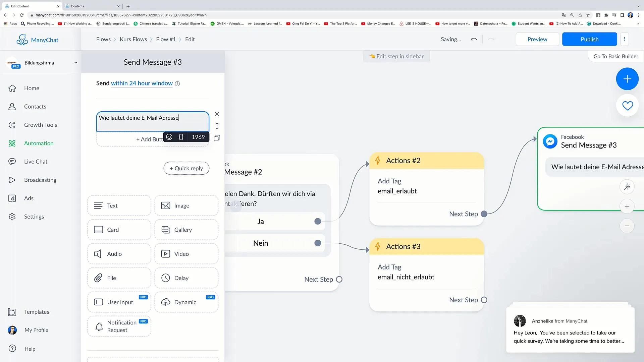Open the within 24 hour window link
This screenshot has width=644, height=362.
click(x=142, y=83)
